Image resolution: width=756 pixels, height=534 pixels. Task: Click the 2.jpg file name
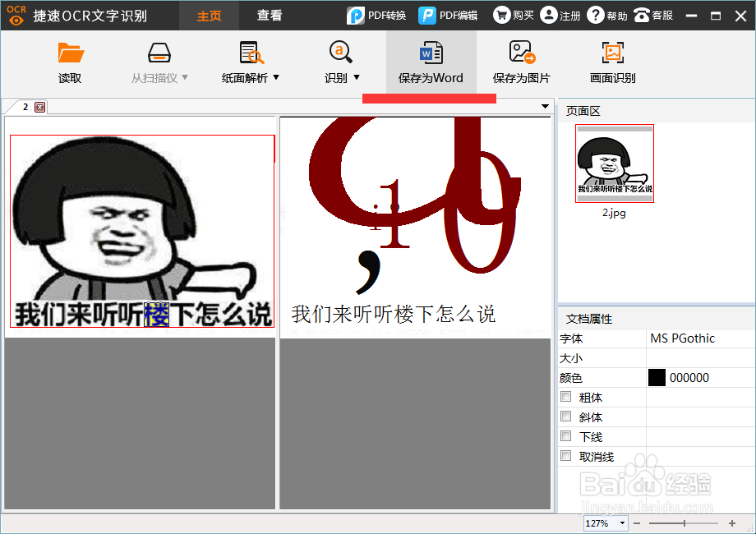coord(614,213)
